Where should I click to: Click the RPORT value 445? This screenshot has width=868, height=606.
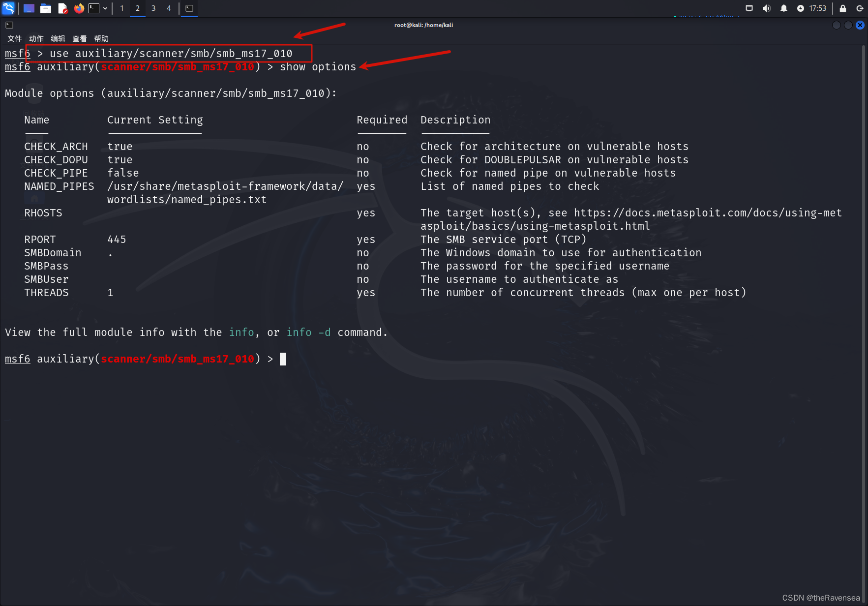coord(117,240)
